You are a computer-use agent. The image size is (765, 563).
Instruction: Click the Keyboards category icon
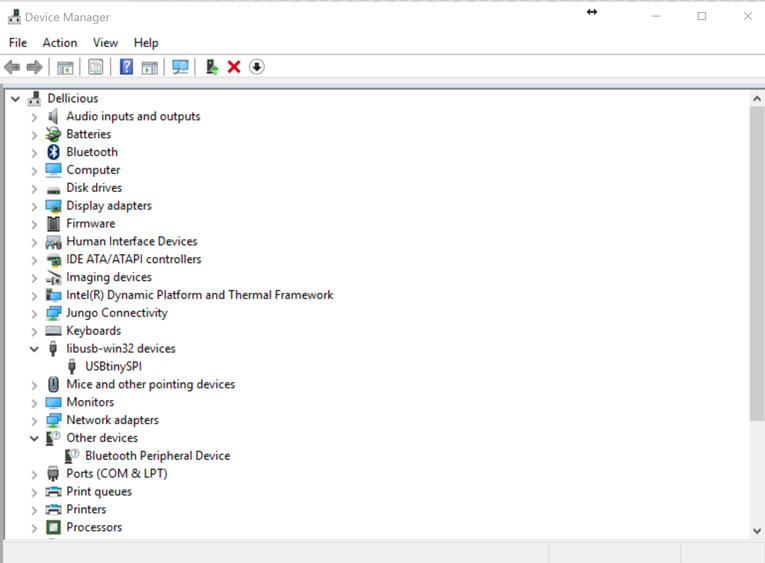pos(53,331)
